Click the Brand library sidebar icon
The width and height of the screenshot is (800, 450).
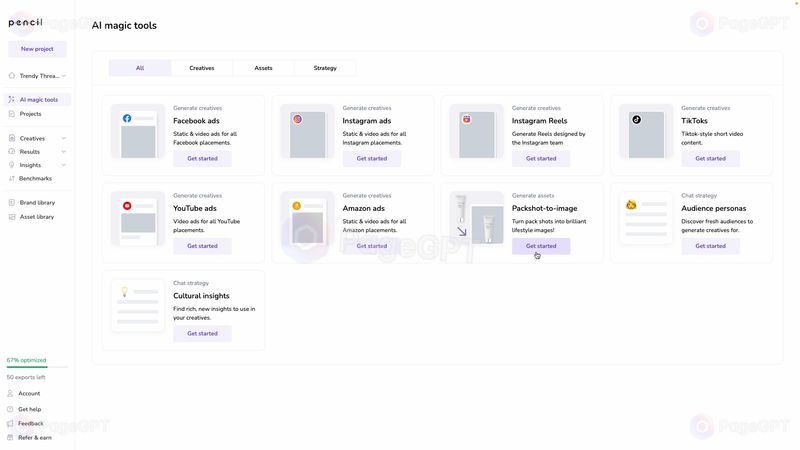pos(11,203)
